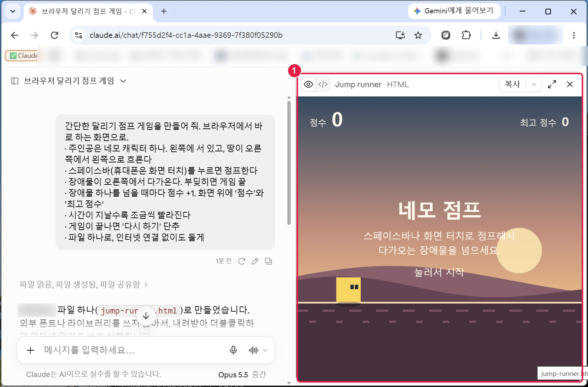Expand the 파일 읽음, 파일 생성됨 steps
This screenshot has width=588, height=387.
[84, 284]
